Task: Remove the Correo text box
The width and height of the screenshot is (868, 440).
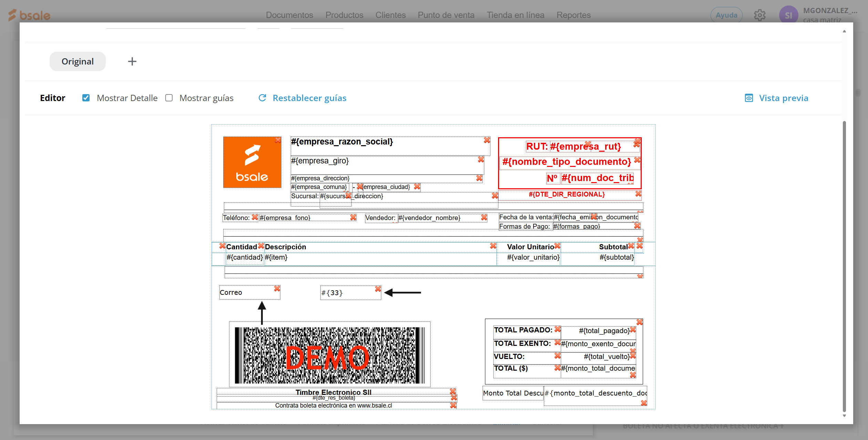Action: (x=277, y=288)
